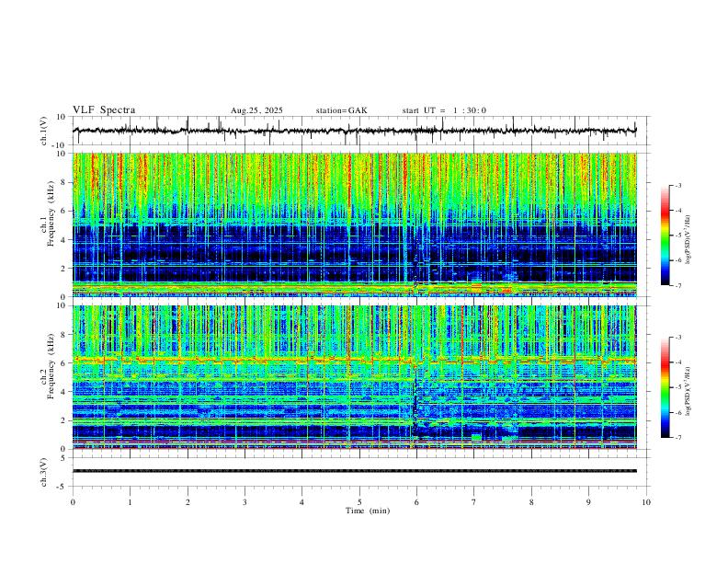
Task: Click the ch.2 colorbar log(PSD) label
Action: (x=688, y=391)
